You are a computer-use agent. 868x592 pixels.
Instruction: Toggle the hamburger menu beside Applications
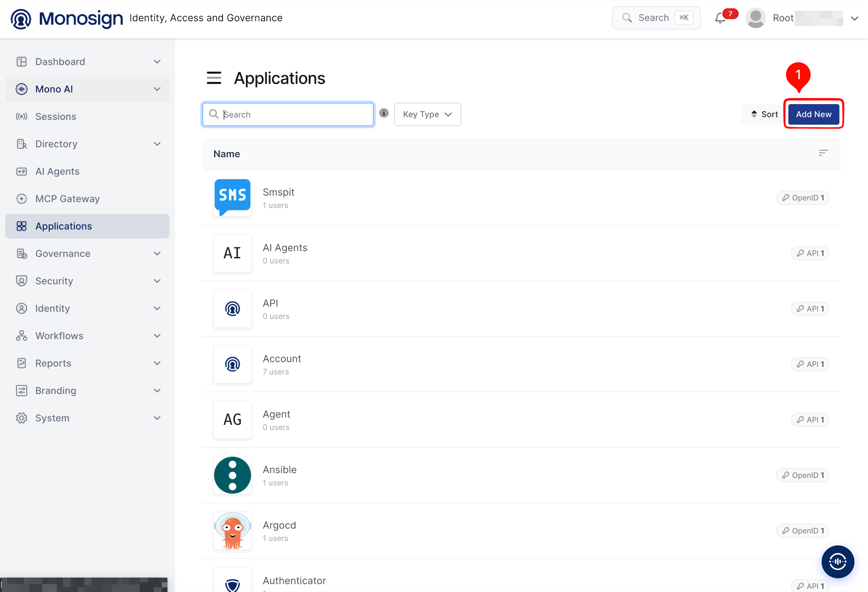pos(214,78)
